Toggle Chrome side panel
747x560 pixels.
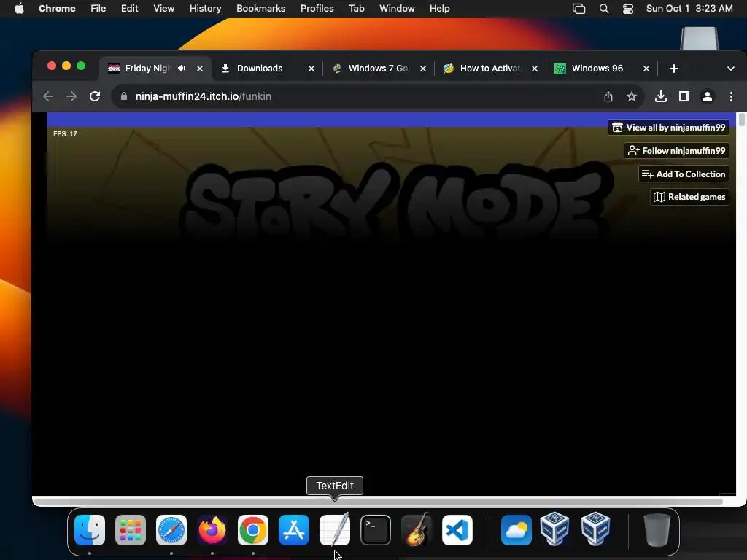click(x=684, y=97)
